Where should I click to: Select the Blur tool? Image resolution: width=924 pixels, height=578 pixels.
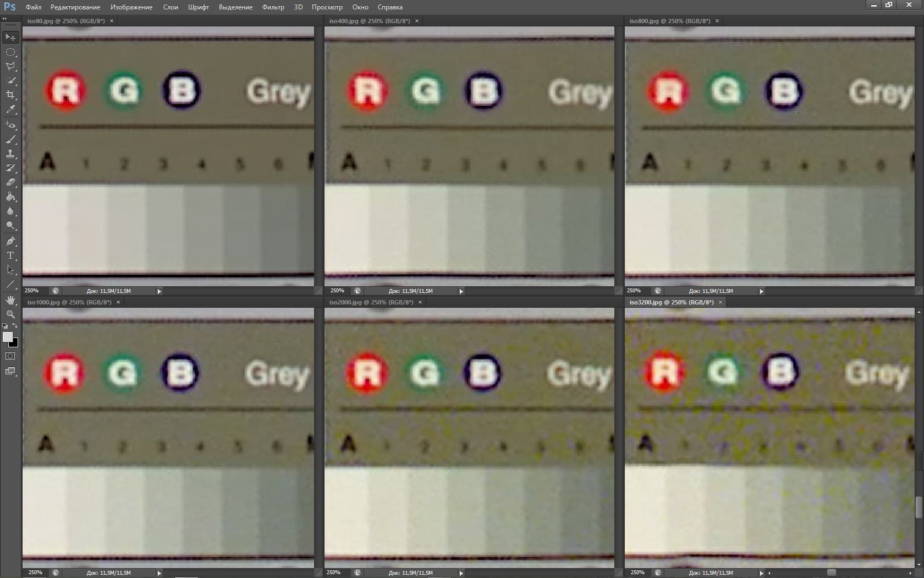(10, 211)
